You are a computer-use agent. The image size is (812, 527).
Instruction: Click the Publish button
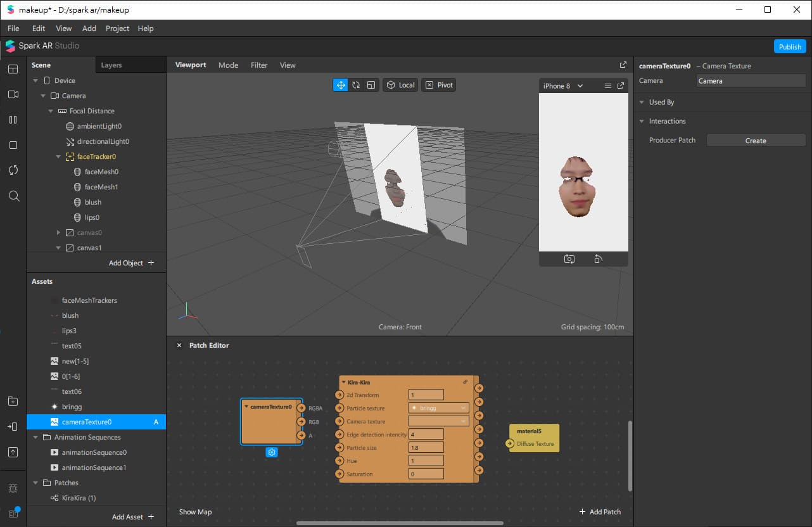point(790,47)
